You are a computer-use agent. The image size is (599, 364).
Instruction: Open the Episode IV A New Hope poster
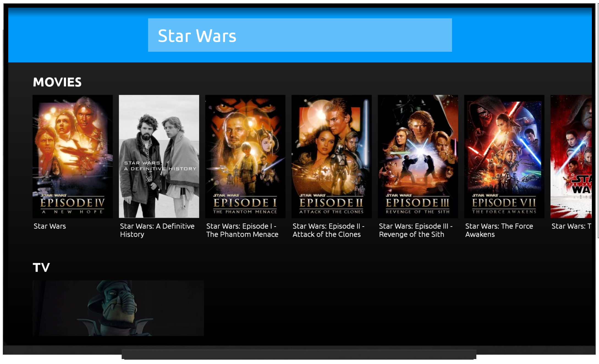73,156
